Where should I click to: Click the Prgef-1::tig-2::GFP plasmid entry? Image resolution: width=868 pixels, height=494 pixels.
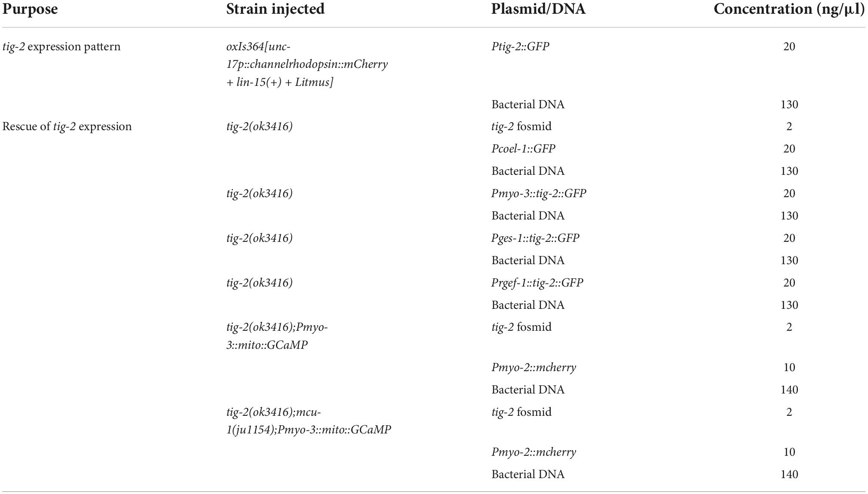pyautogui.click(x=537, y=283)
